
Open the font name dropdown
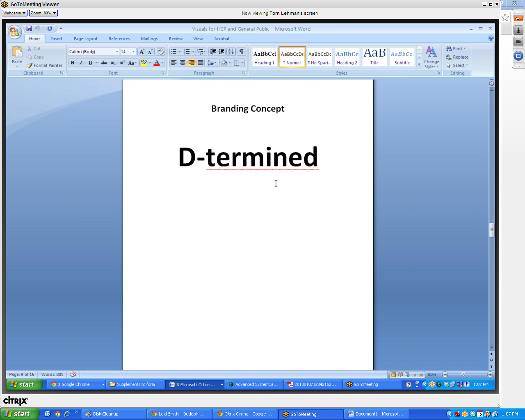coord(117,52)
